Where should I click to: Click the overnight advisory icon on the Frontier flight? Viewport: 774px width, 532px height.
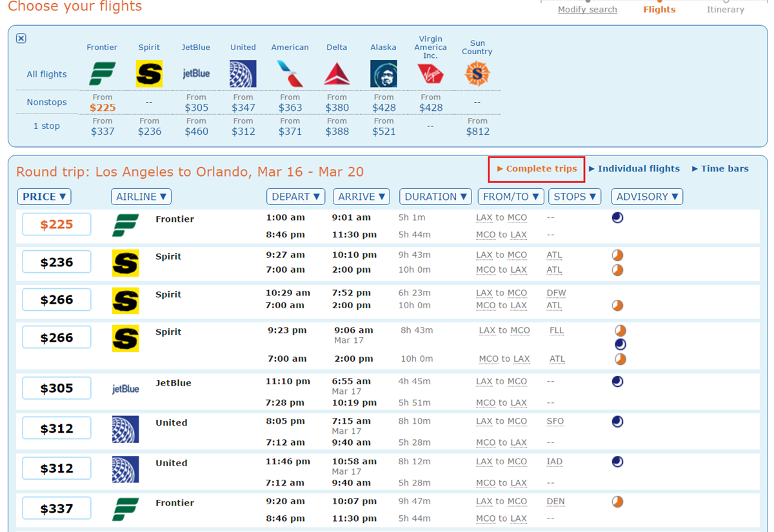coord(617,218)
